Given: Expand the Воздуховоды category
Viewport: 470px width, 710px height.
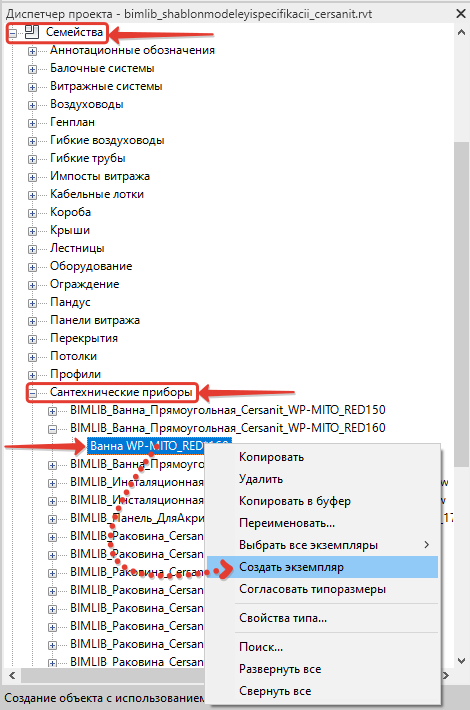Looking at the screenshot, I should point(33,105).
